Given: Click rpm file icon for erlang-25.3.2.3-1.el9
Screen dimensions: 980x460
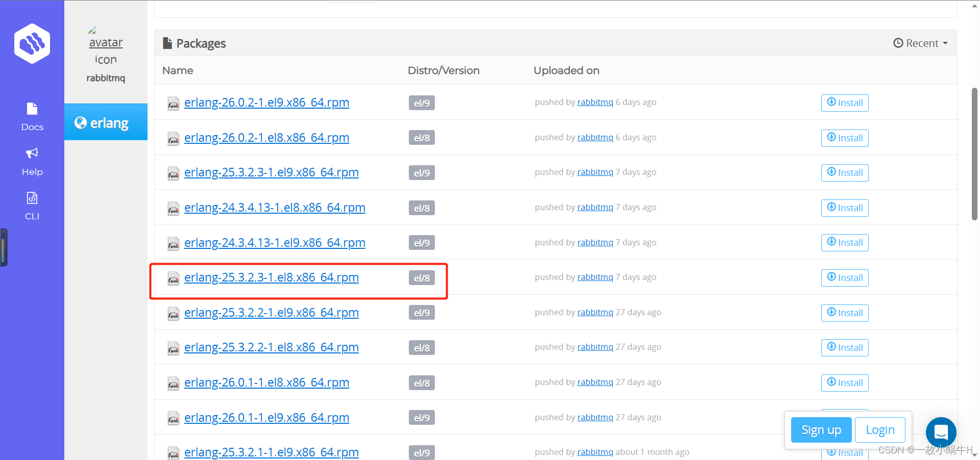Looking at the screenshot, I should tap(174, 173).
